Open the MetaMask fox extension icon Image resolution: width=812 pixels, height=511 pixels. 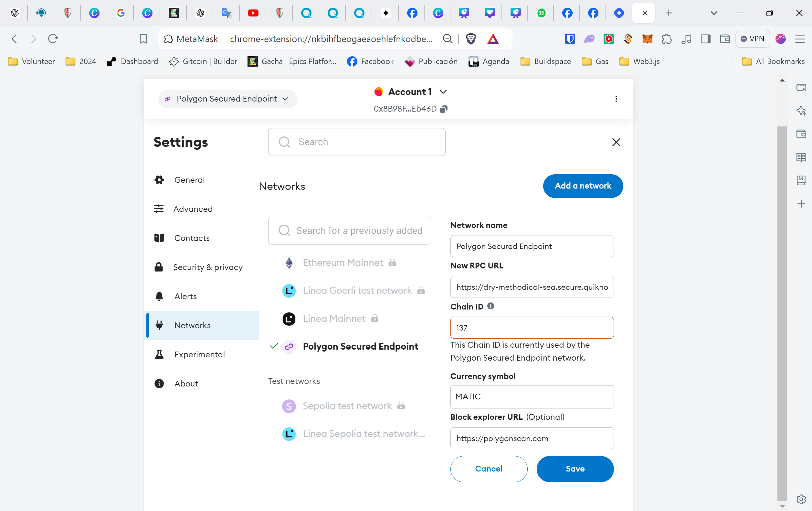647,39
